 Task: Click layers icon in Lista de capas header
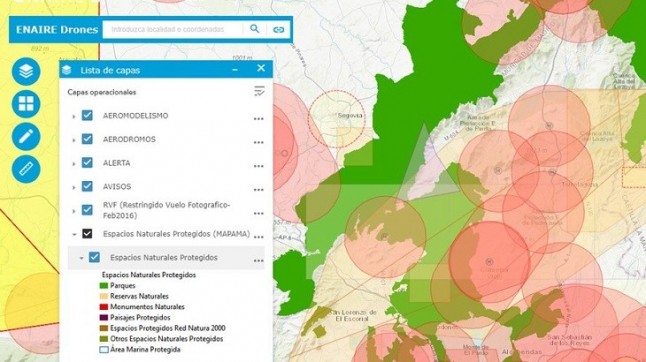coord(67,70)
